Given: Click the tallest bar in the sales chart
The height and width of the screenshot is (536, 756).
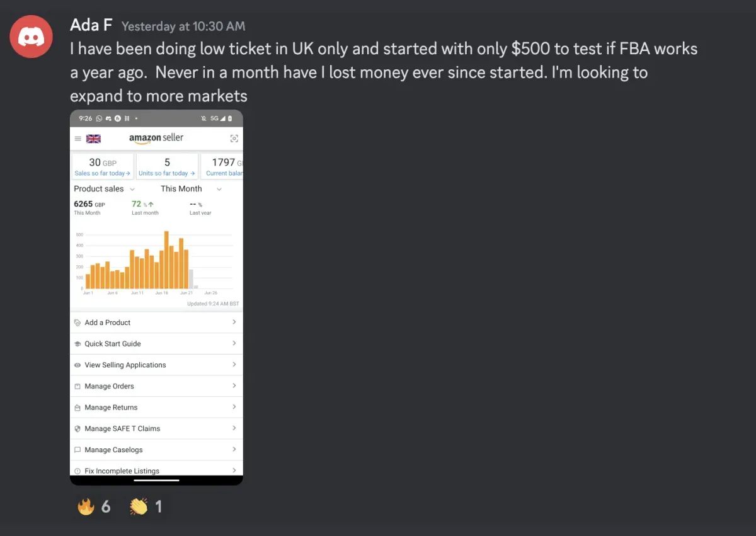Looking at the screenshot, I should pos(166,259).
